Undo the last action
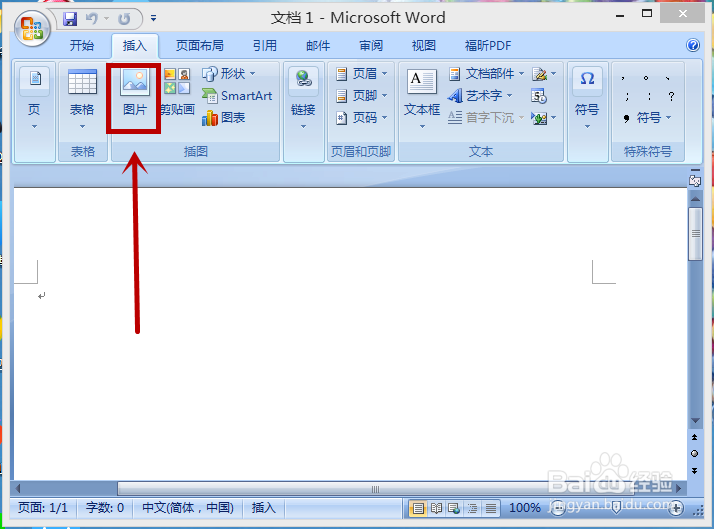The image size is (714, 529). (x=92, y=19)
